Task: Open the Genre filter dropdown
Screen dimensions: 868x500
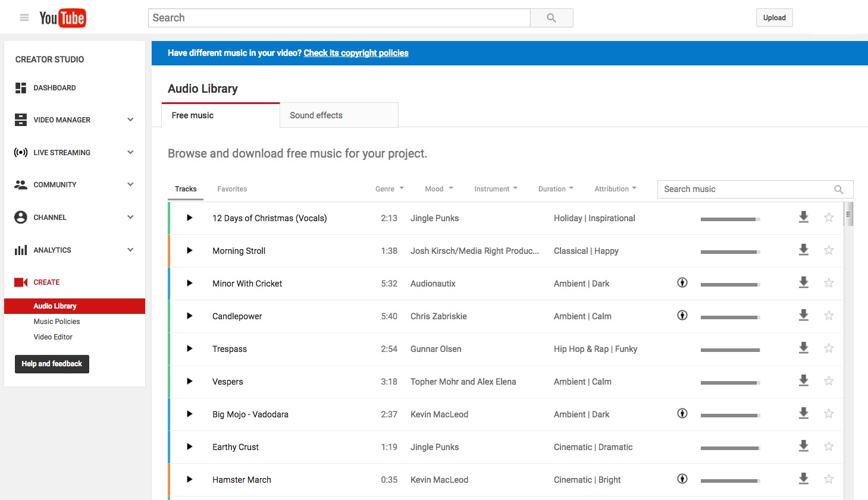Action: click(390, 189)
